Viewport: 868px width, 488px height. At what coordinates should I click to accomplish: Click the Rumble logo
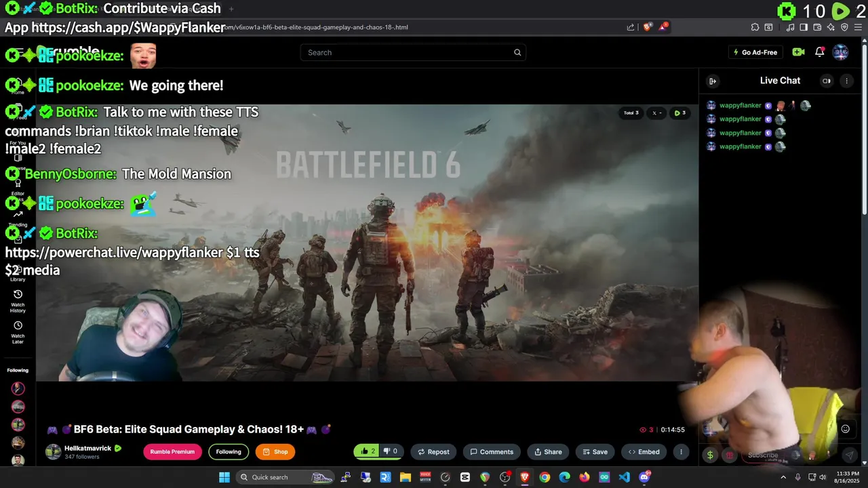pyautogui.click(x=68, y=52)
